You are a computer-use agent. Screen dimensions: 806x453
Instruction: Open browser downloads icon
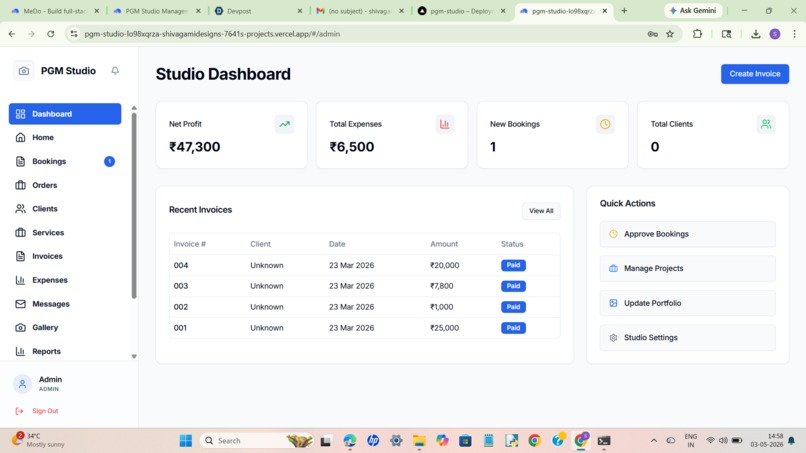[756, 34]
